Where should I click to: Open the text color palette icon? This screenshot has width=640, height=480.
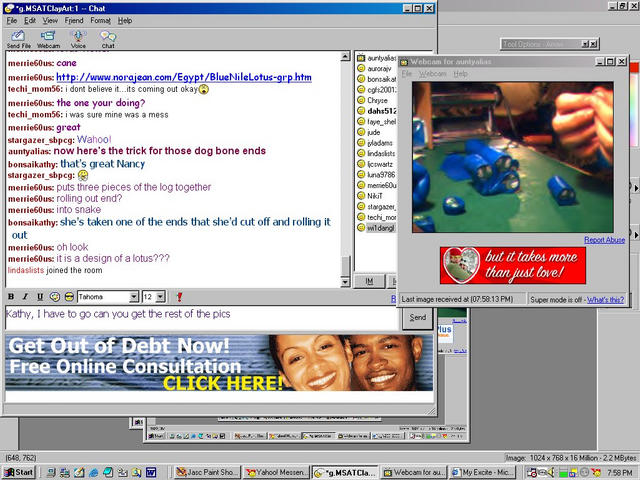pyautogui.click(x=54, y=297)
